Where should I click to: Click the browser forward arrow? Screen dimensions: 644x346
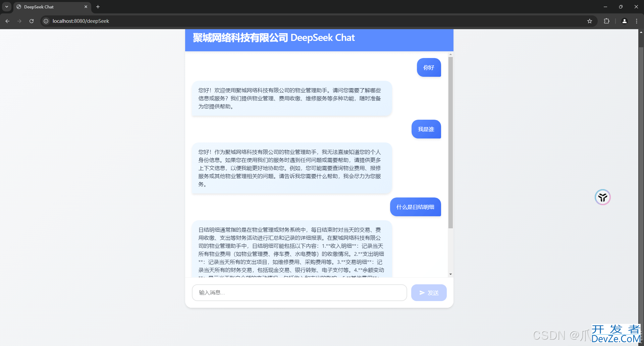[x=19, y=21]
